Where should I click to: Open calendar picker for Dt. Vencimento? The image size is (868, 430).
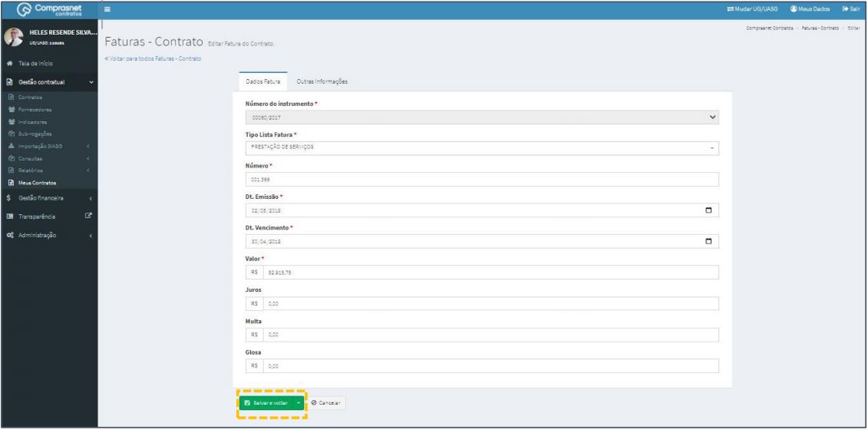(x=708, y=242)
